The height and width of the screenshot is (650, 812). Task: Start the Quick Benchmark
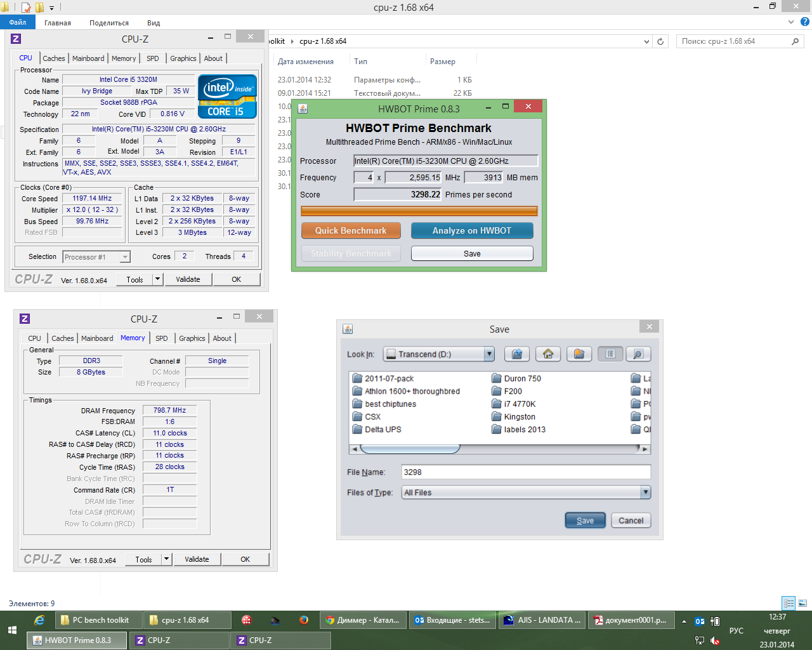click(351, 230)
